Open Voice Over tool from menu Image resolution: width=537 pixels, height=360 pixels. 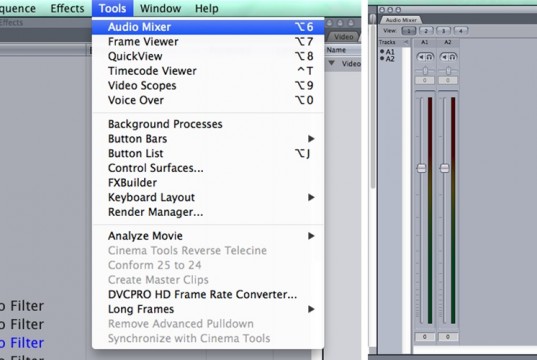pos(208,100)
